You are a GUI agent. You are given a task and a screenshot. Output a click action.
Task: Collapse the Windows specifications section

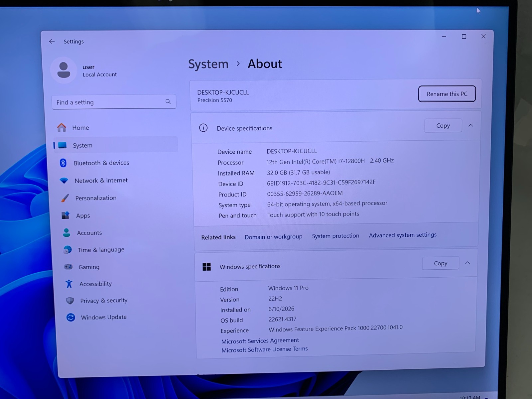pyautogui.click(x=467, y=263)
